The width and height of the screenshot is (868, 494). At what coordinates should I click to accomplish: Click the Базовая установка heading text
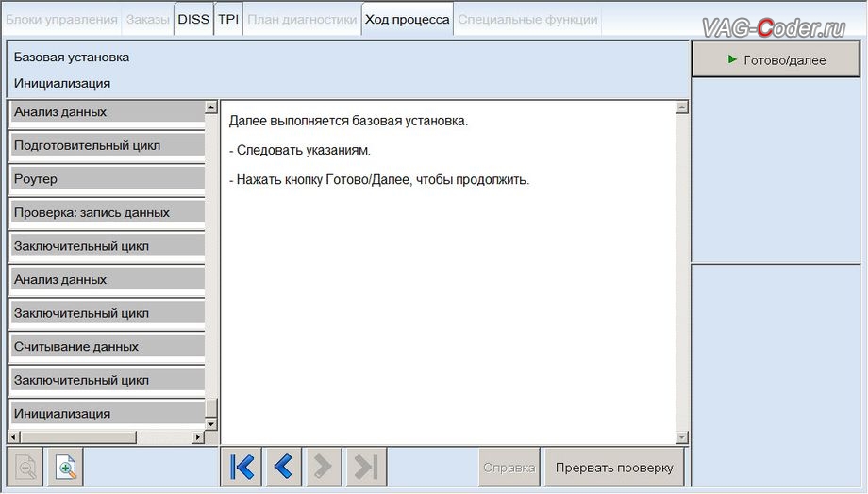[72, 57]
